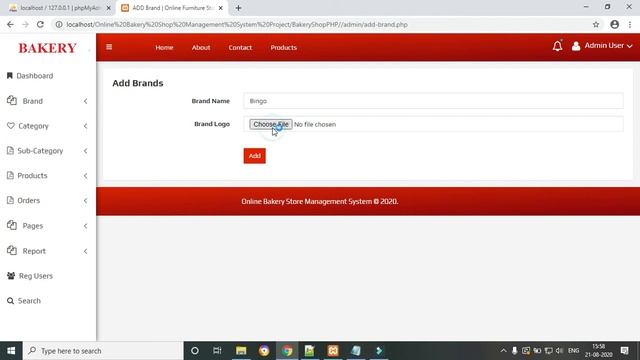Go to Home in the top navigation
This screenshot has width=640, height=360.
point(164,47)
